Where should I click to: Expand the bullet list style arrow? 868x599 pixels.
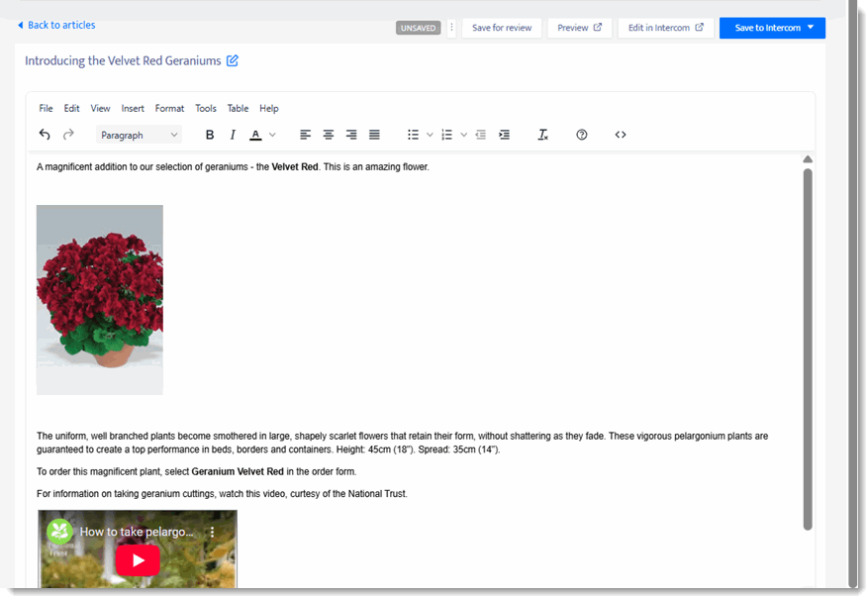pyautogui.click(x=430, y=135)
